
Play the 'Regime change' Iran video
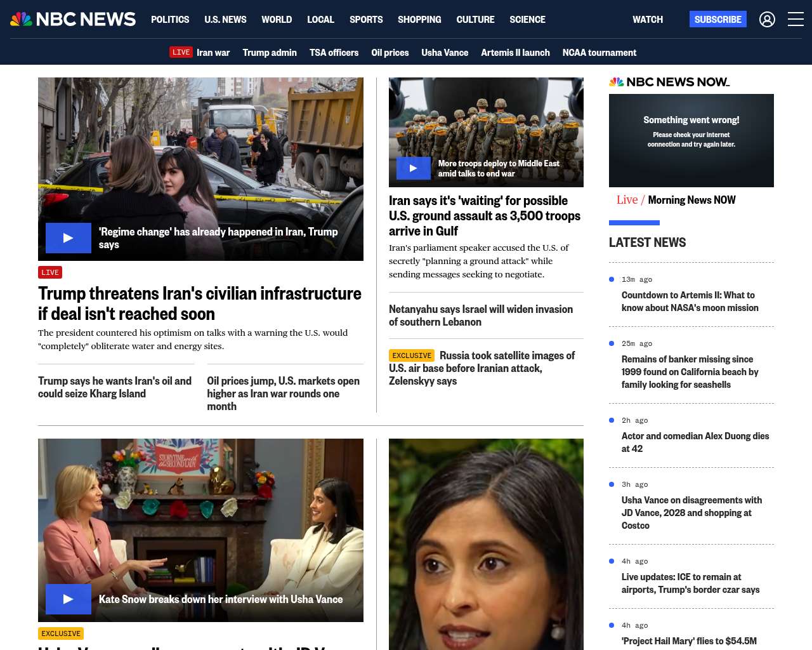pyautogui.click(x=69, y=238)
